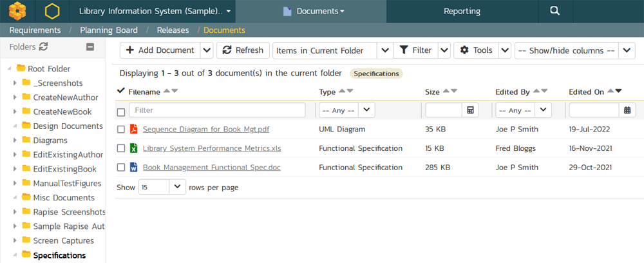Screen dimensions: 644x263
Task: Check the Sequence Diagram for Book Mgt.pdf checkbox
Action: point(121,130)
